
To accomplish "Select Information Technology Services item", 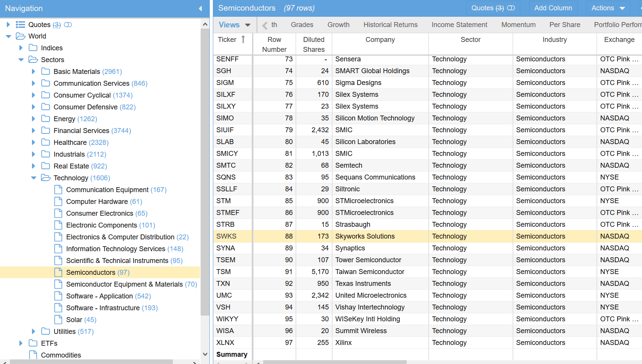I will point(116,249).
